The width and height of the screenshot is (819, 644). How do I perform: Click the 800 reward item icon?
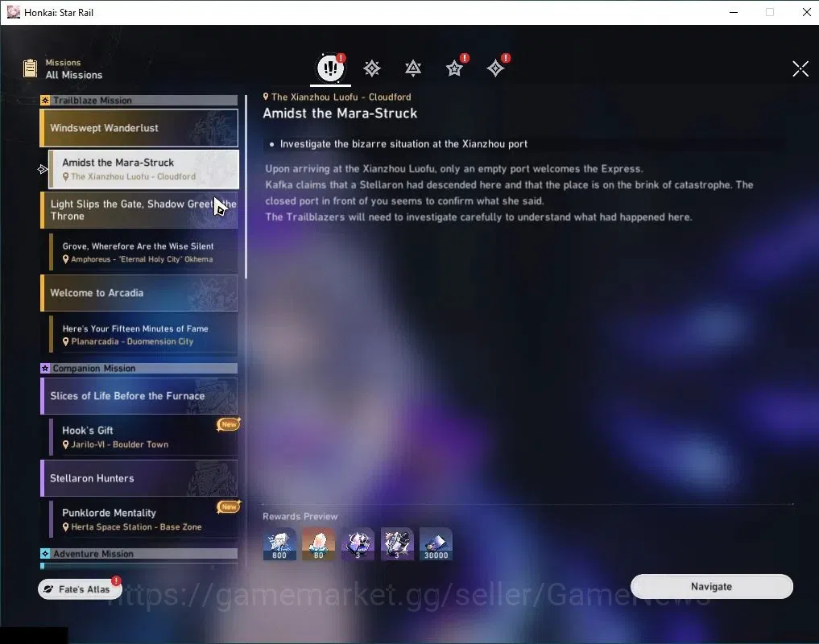pyautogui.click(x=279, y=544)
